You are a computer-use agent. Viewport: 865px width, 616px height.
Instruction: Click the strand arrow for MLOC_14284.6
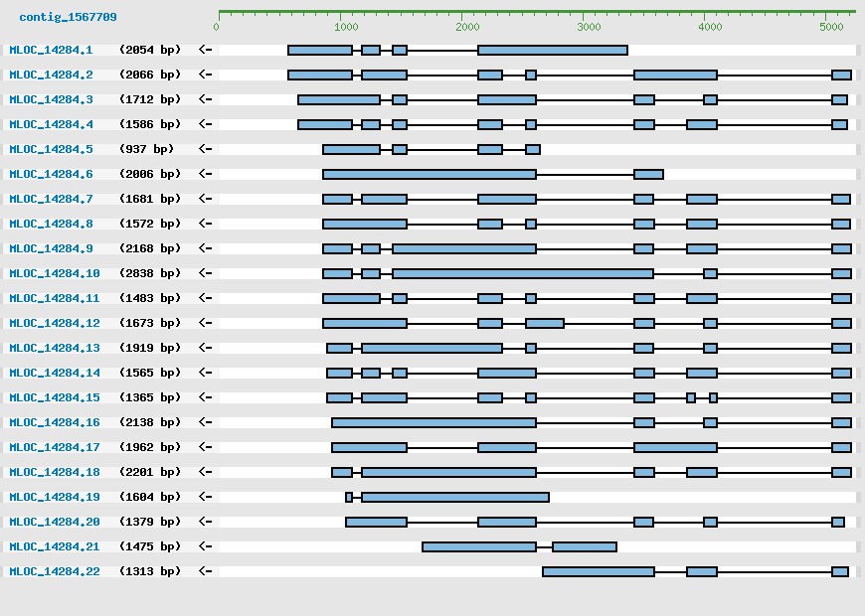[205, 174]
